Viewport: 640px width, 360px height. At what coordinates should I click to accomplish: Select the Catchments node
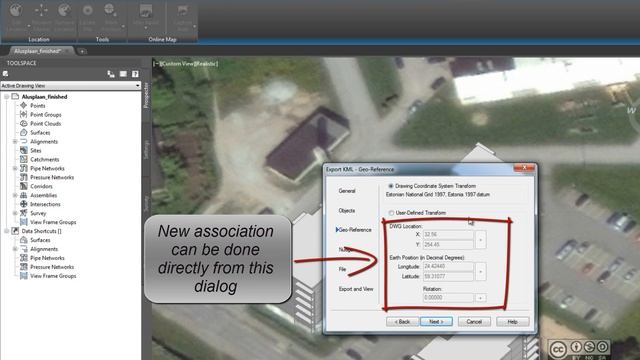(x=44, y=160)
